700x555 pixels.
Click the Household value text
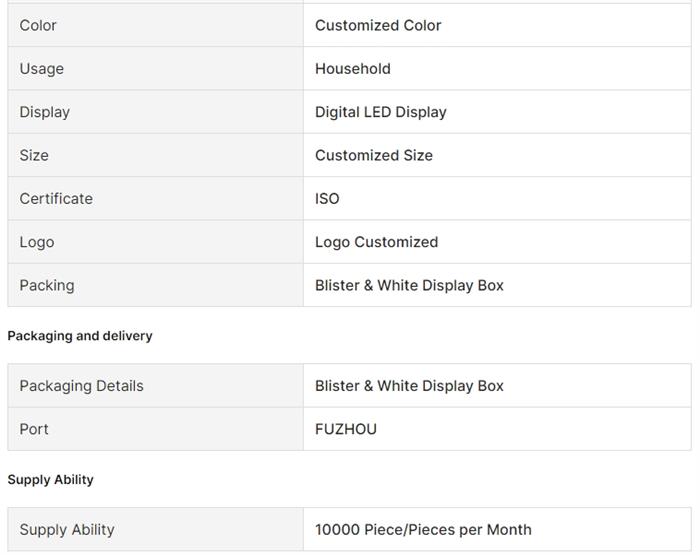[x=352, y=69]
